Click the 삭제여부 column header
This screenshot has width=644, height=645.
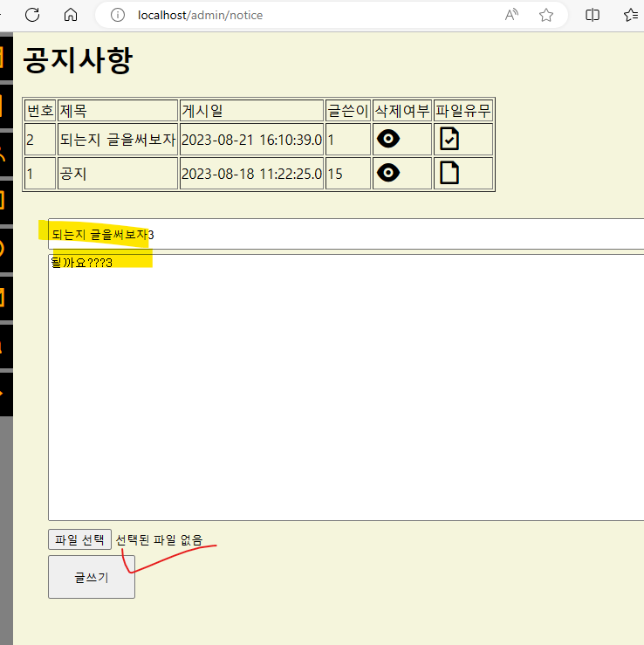(x=402, y=110)
